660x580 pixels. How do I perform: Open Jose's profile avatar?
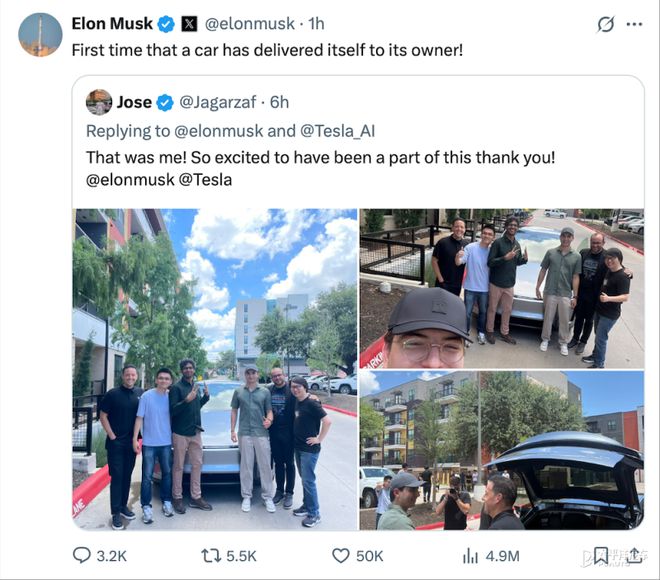pyautogui.click(x=99, y=102)
